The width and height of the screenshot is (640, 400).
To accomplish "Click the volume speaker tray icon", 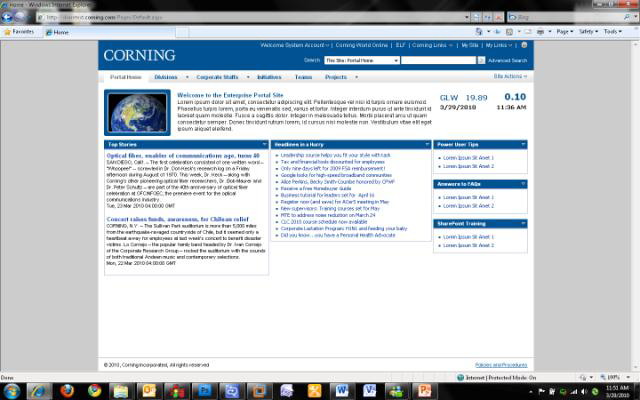I will [584, 392].
